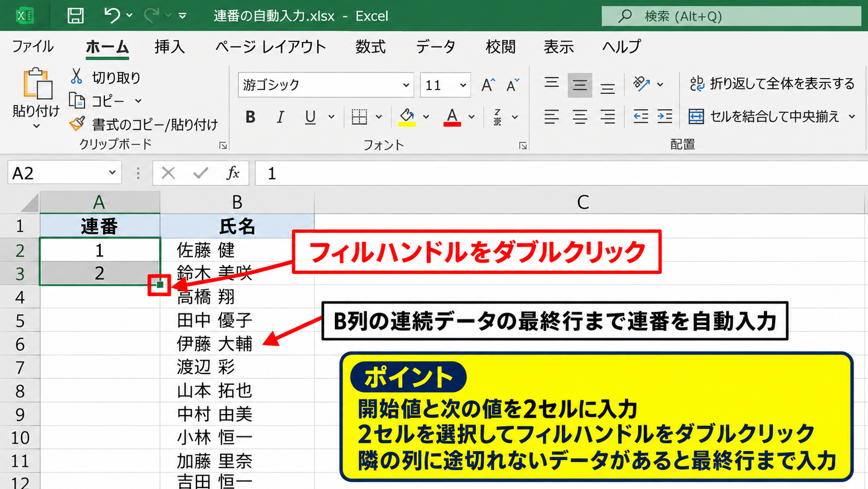Click the Decrease Indent icon
Screen dimensions: 868x489
point(641,116)
